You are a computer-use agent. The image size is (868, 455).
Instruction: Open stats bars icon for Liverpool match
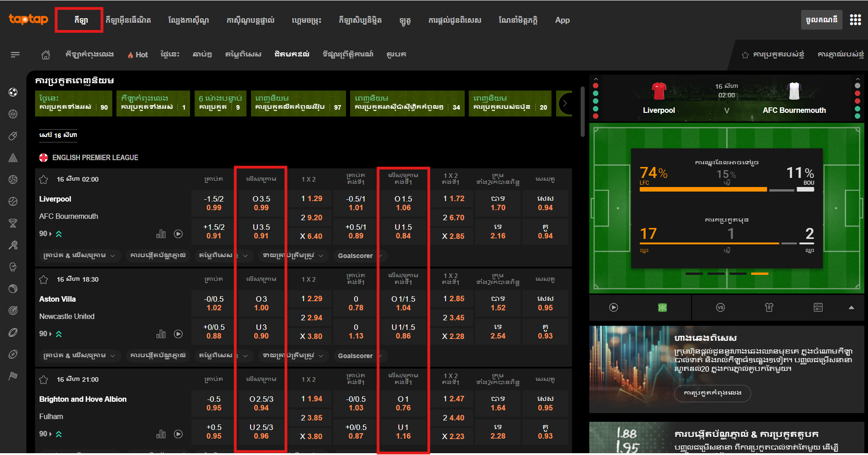coord(161,234)
